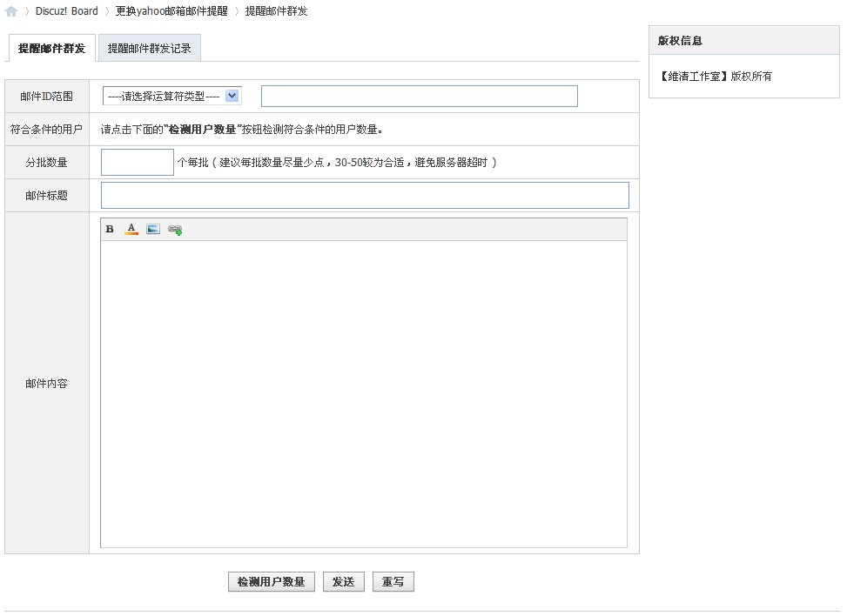Screen dimensions: 847x616
Task: Click 提醒邮件群发 breadcrumb text
Action: coord(276,10)
